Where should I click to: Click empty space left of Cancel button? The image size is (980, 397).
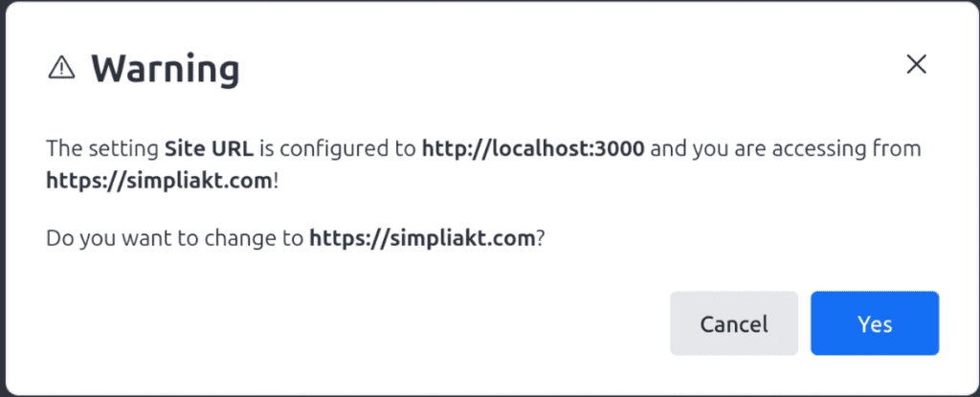point(375,323)
